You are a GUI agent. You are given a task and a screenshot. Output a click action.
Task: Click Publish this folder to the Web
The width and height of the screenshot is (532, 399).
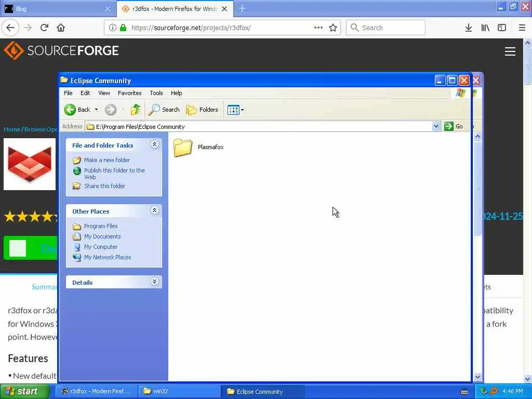coord(114,174)
